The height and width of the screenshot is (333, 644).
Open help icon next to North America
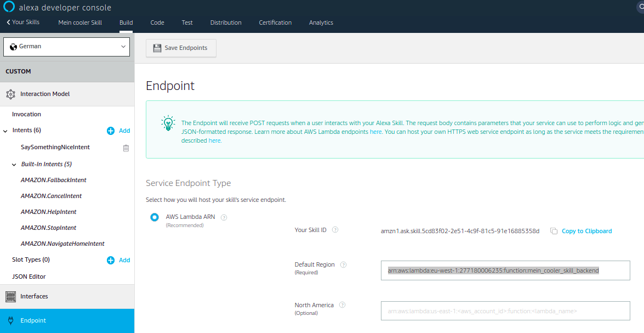[x=342, y=305]
